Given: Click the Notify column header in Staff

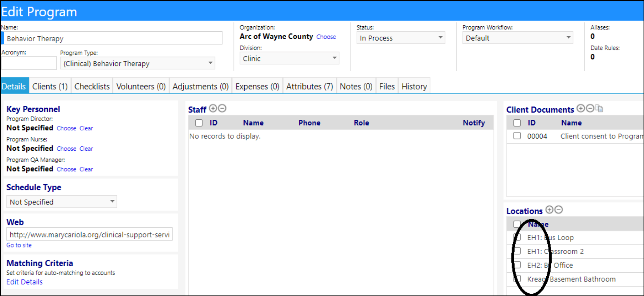Looking at the screenshot, I should point(474,123).
